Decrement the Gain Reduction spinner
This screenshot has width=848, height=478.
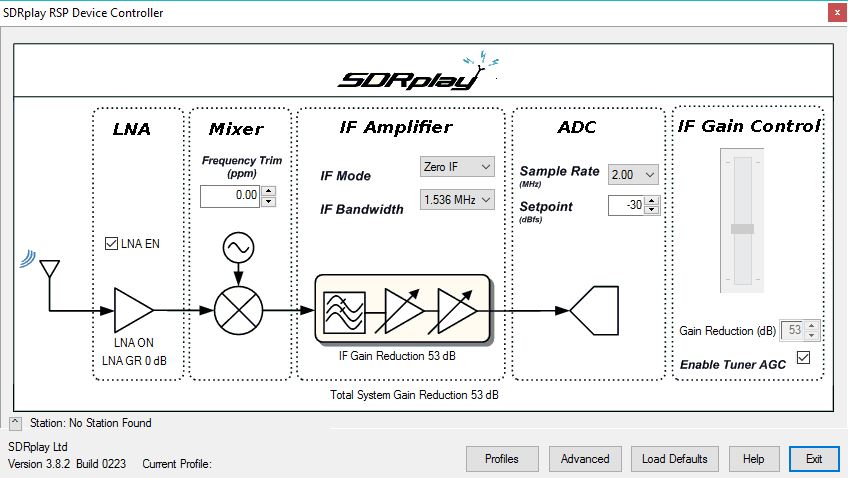(x=812, y=335)
